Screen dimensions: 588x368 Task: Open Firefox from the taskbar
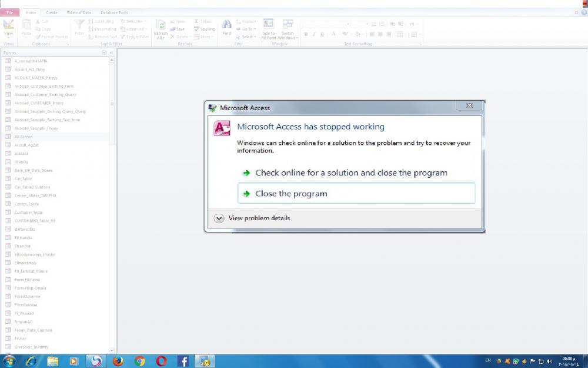tap(118, 362)
